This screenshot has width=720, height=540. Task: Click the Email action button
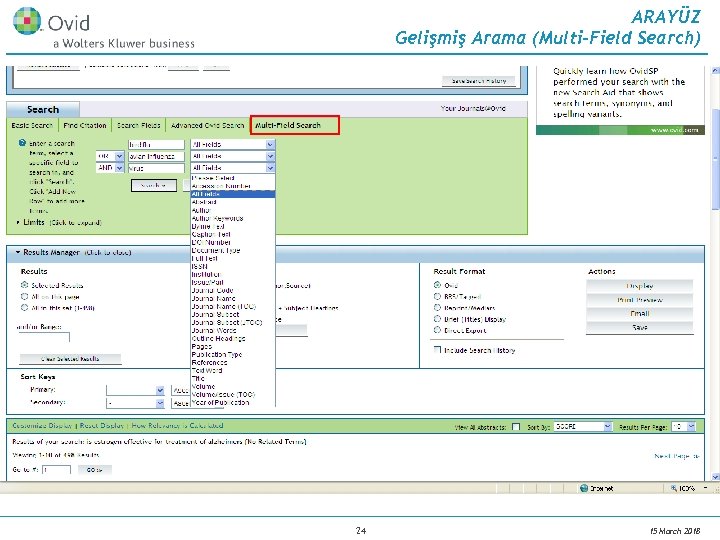(640, 314)
